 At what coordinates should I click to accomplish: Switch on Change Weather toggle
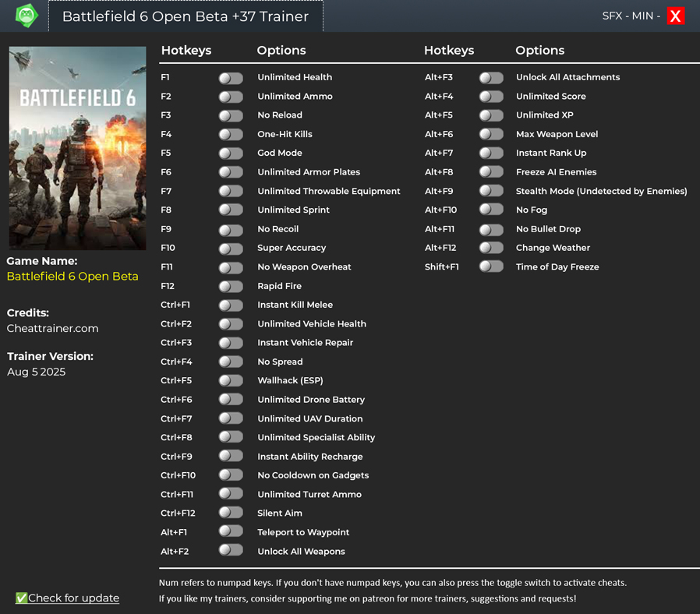point(491,249)
